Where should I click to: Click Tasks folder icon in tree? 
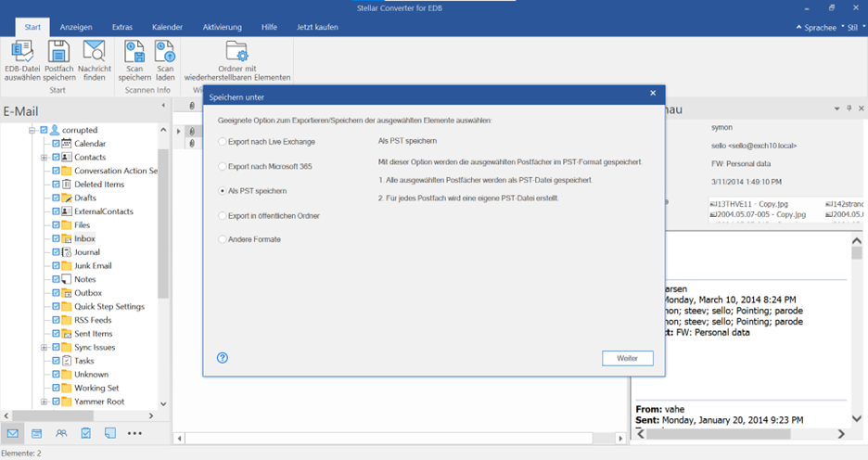point(67,361)
